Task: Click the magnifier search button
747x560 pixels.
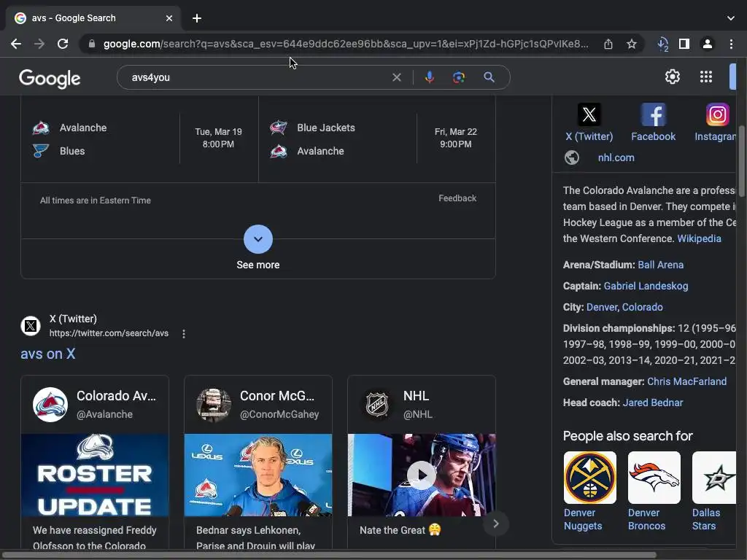Action: click(489, 77)
